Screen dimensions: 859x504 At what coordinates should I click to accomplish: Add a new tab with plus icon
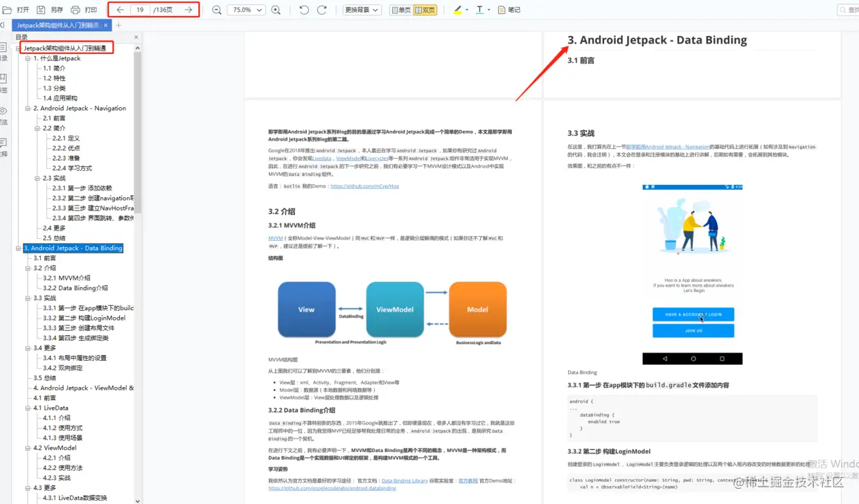tap(118, 25)
